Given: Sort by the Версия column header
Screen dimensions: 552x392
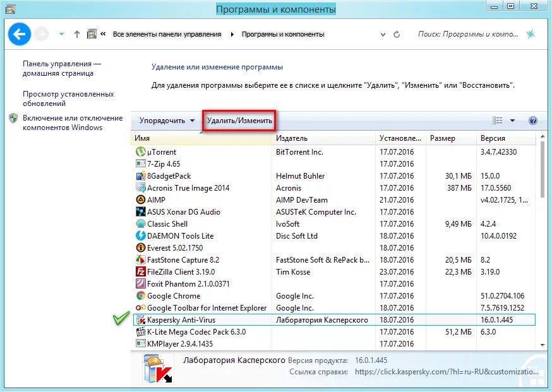Looking at the screenshot, I should [506, 138].
